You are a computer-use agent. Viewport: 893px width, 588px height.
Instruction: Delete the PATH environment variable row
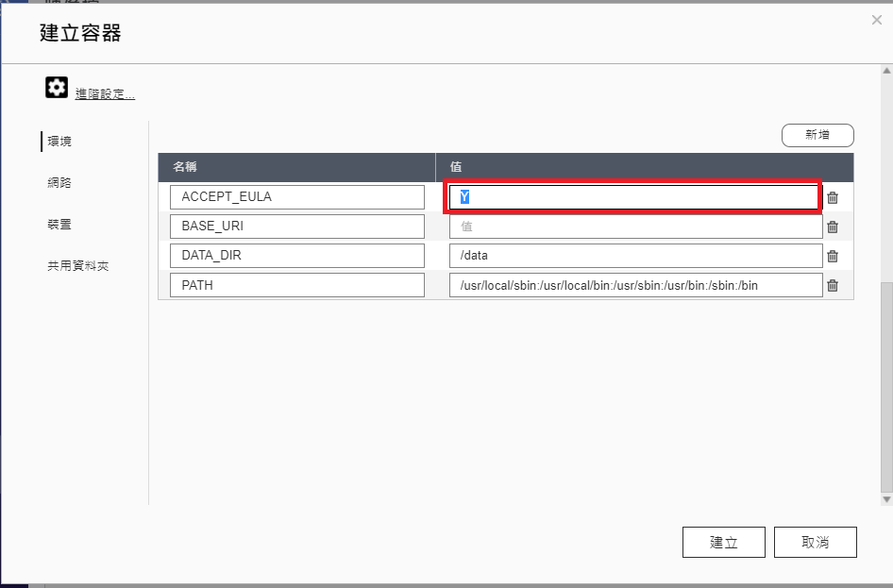point(833,285)
